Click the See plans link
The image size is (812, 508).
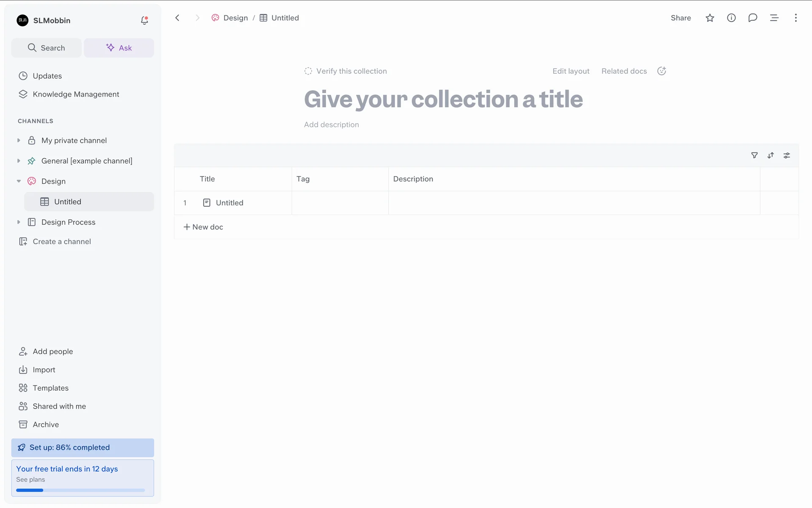(30, 480)
